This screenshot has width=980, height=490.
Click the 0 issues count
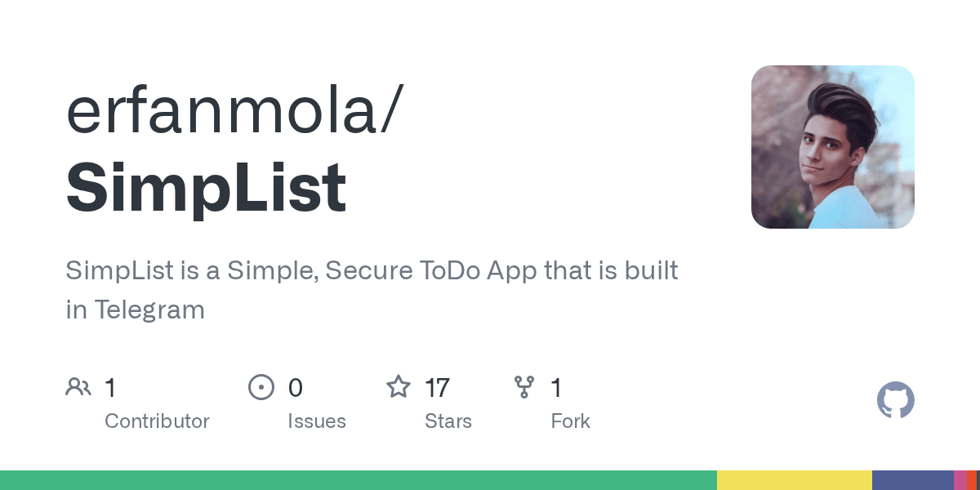(296, 387)
